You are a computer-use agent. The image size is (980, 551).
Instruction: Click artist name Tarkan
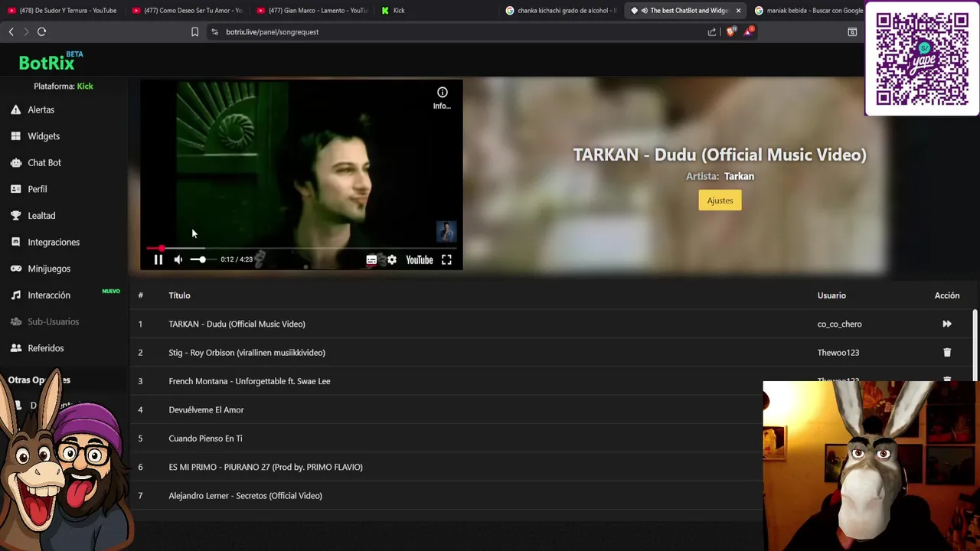point(739,176)
